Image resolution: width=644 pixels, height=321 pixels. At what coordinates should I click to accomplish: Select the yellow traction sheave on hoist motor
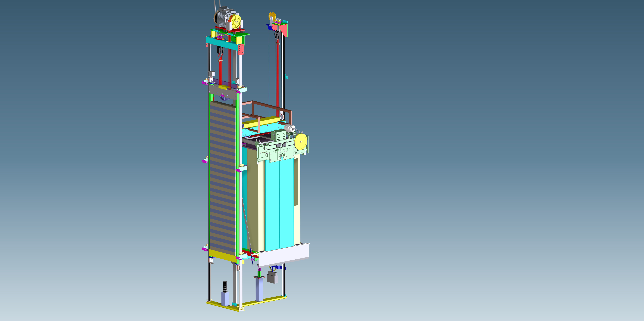(x=236, y=22)
